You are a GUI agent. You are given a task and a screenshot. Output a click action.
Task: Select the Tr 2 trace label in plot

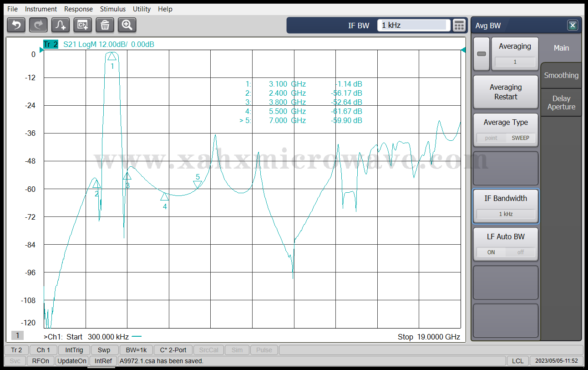[51, 44]
